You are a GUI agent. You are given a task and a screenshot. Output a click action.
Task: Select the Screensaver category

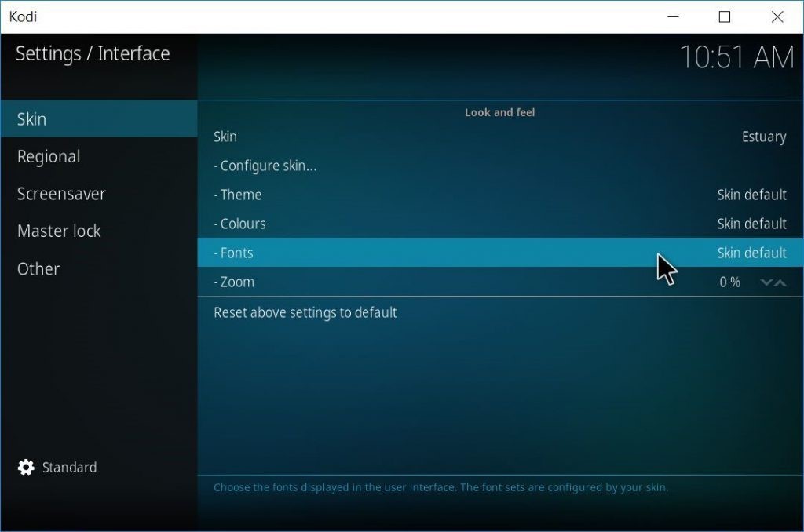coord(99,194)
